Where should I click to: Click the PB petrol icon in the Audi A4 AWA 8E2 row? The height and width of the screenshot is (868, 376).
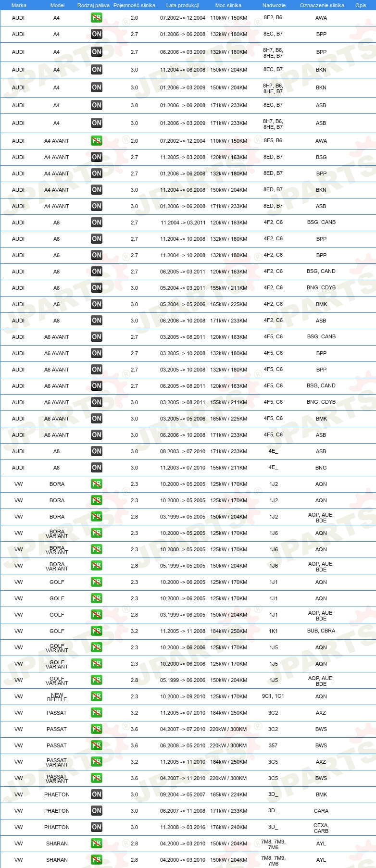pyautogui.click(x=96, y=18)
